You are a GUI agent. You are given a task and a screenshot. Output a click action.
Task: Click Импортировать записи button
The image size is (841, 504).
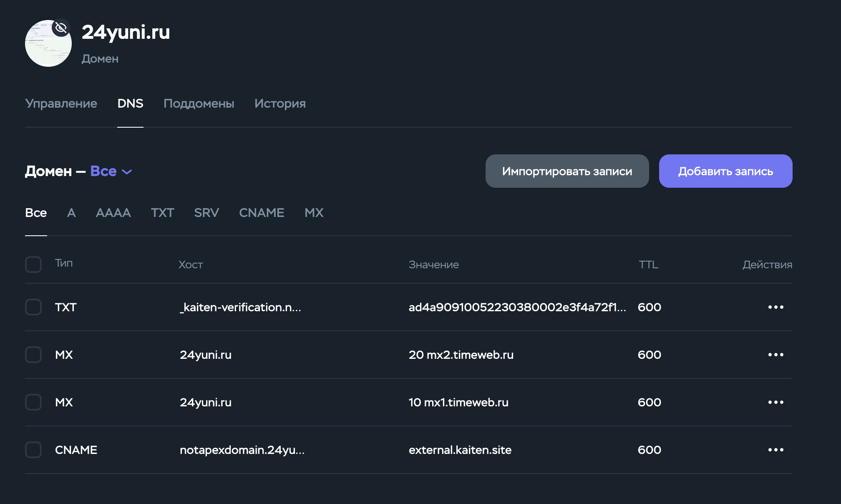pyautogui.click(x=567, y=171)
